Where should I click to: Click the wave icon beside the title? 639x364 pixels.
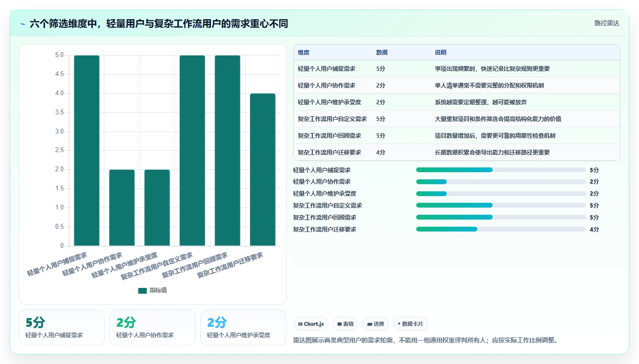coord(23,24)
